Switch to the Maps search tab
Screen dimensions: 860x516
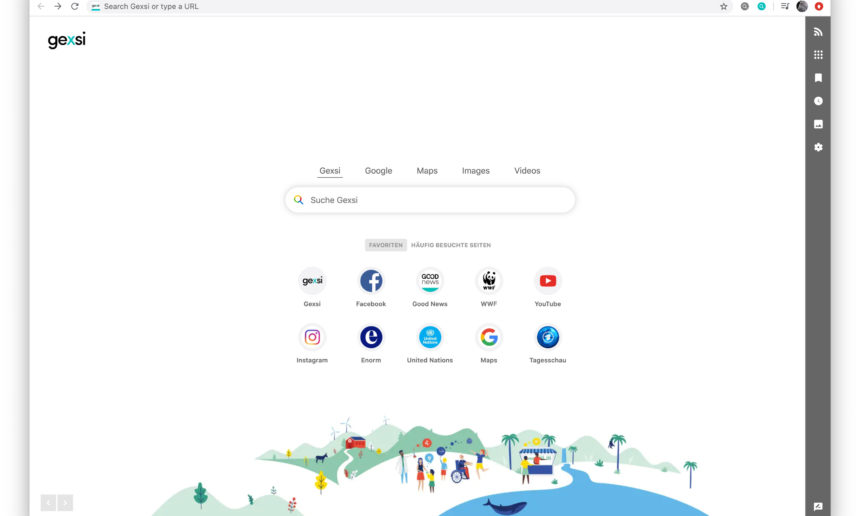point(427,171)
